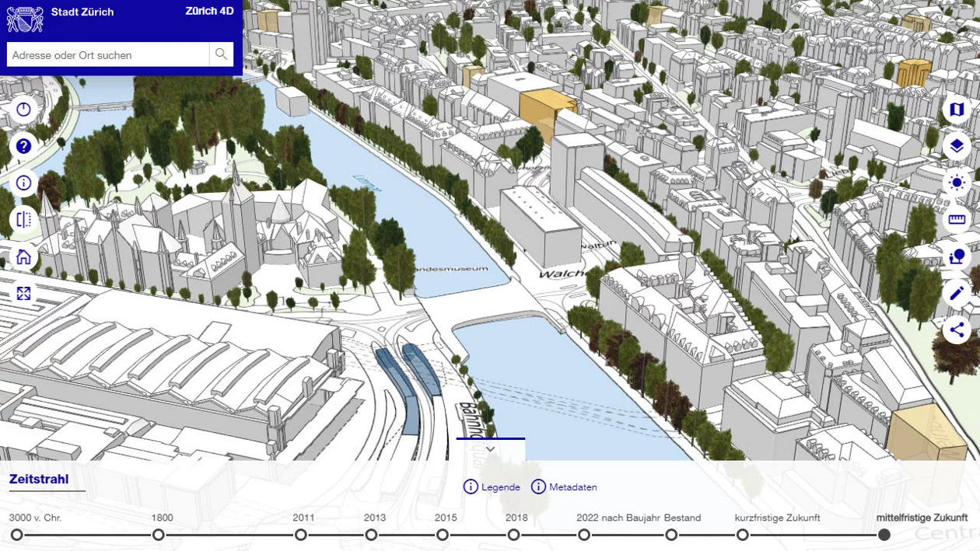Screen dimensions: 980x551
Task: Select the 2015 timeline point
Action: [442, 535]
